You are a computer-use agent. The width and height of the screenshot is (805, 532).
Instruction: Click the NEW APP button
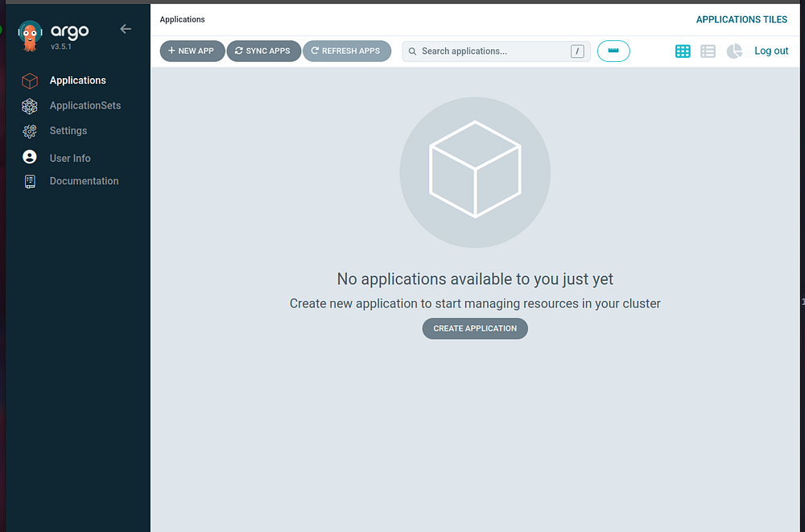point(192,52)
